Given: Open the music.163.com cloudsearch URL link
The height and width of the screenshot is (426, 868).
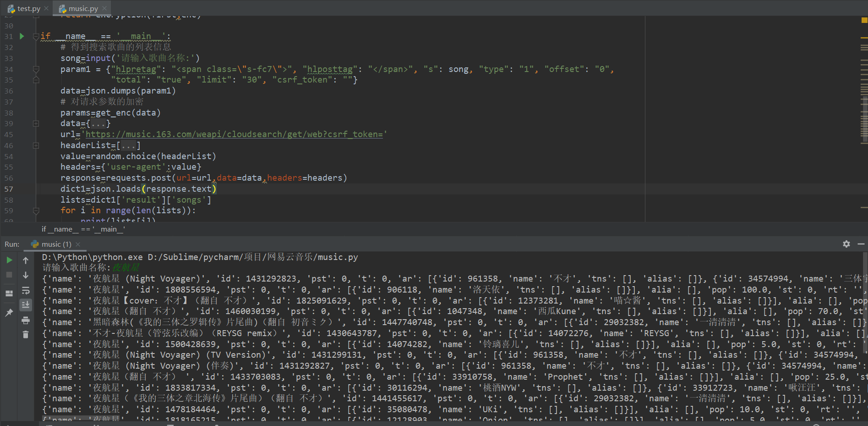Looking at the screenshot, I should (234, 134).
